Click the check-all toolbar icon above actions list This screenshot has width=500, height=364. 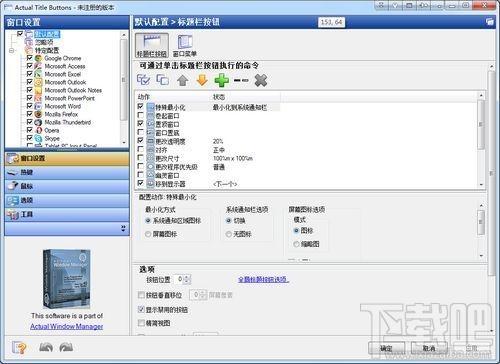coord(143,80)
